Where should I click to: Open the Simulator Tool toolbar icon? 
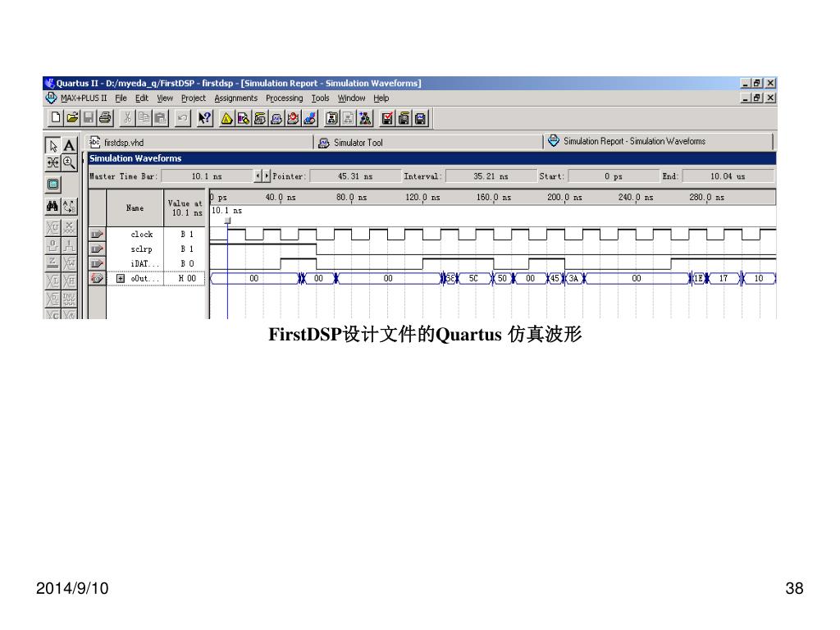(x=276, y=118)
